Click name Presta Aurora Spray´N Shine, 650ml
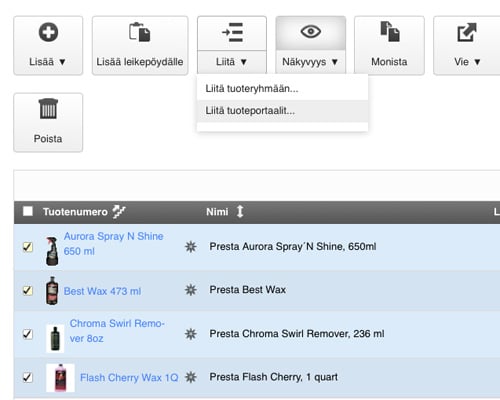 click(293, 247)
